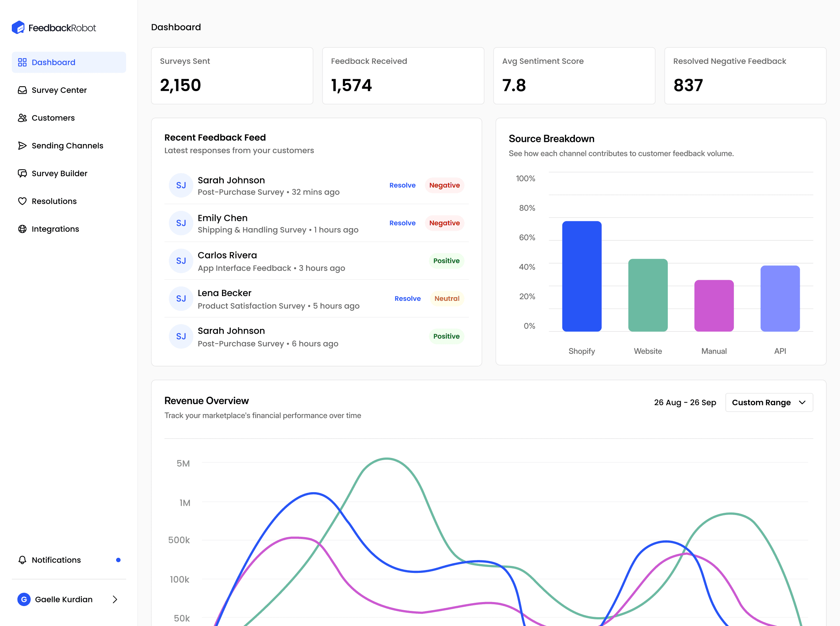Open the Feedback Received card
Viewport: 840px width, 626px height.
(x=403, y=76)
